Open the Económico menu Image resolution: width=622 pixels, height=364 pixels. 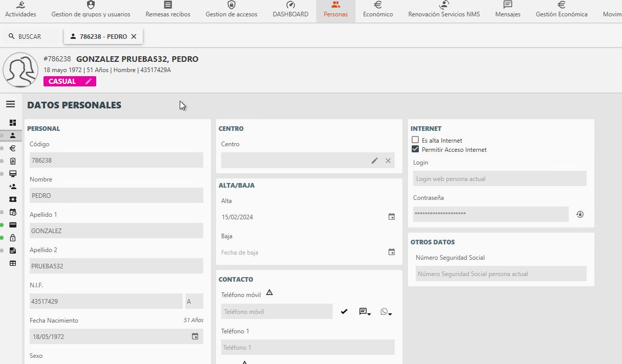pyautogui.click(x=378, y=10)
